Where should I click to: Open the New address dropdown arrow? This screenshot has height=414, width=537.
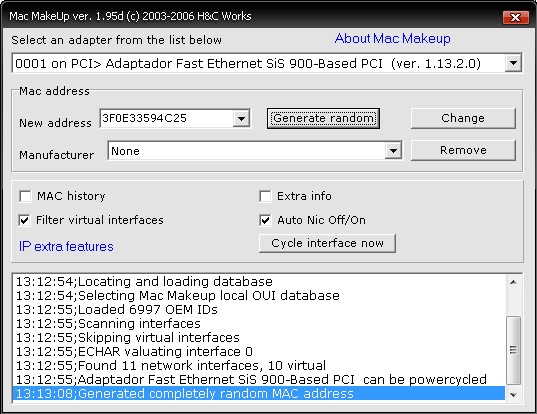point(241,118)
